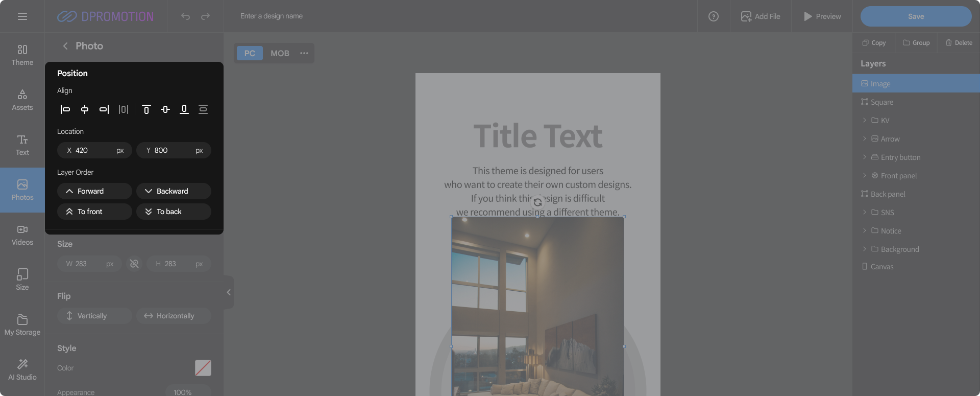Click the redo arrow
This screenshot has width=980, height=396.
click(x=205, y=16)
